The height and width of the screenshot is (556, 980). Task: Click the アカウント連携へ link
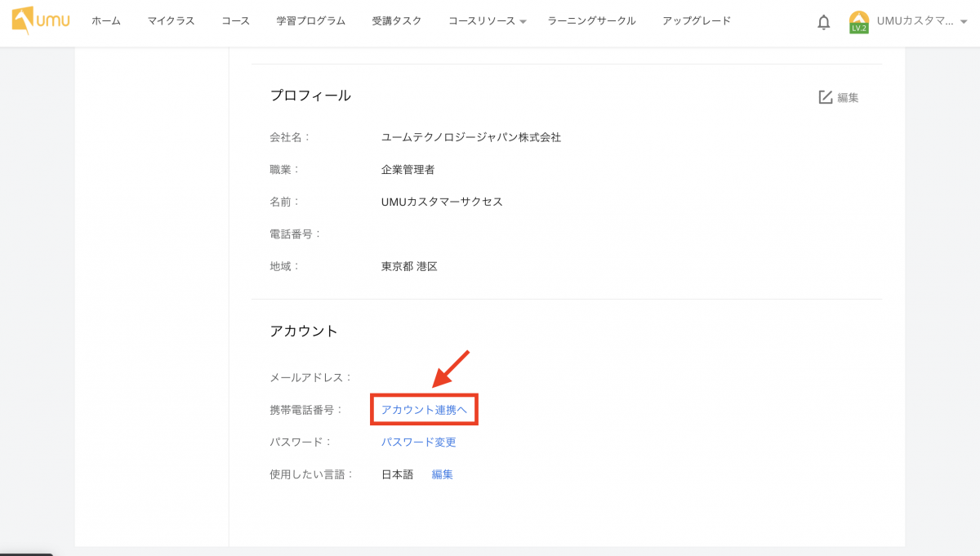(424, 410)
